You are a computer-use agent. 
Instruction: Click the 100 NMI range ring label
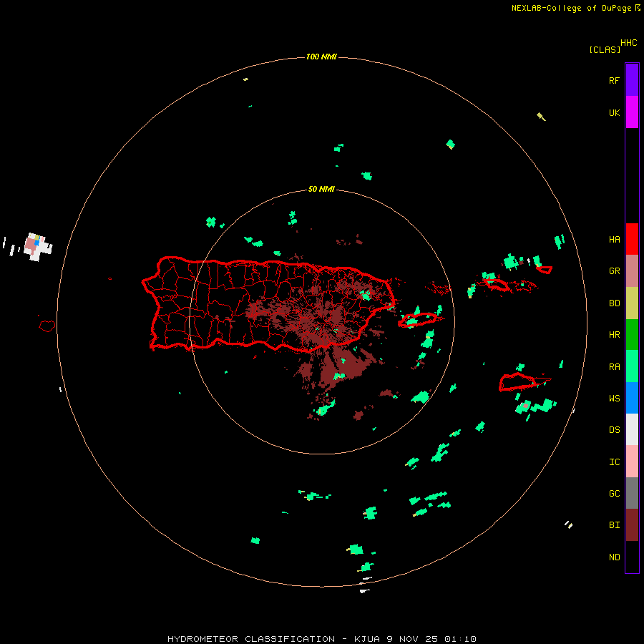321,57
